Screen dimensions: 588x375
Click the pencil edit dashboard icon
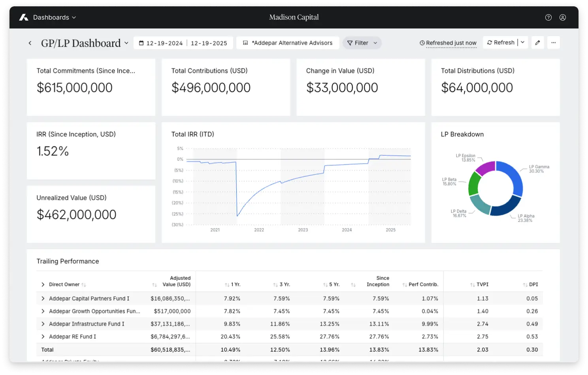(538, 43)
